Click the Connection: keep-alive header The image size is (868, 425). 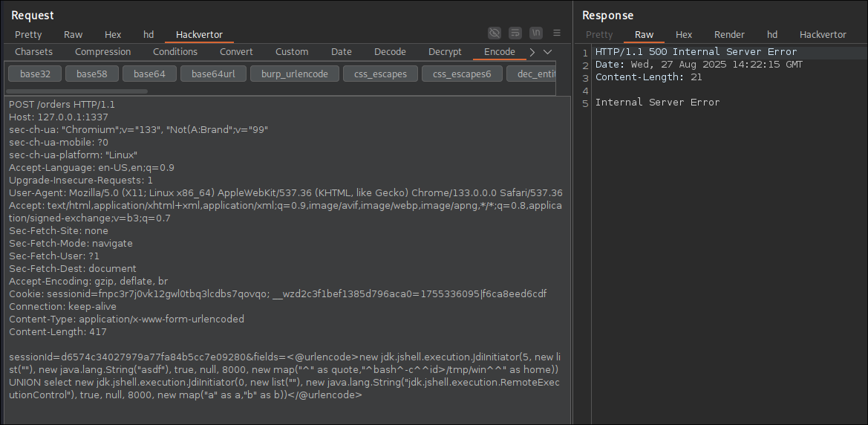coord(62,306)
